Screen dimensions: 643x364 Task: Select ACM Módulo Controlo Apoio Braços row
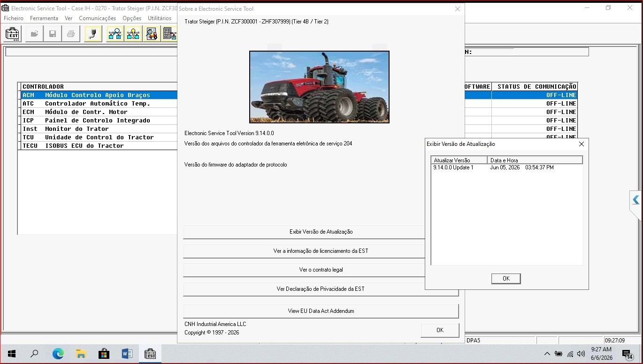[99, 95]
